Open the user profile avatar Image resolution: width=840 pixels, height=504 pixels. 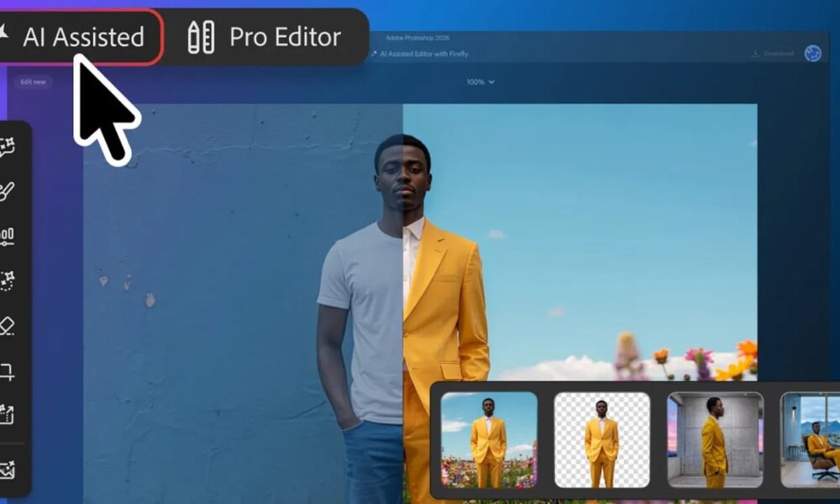[x=812, y=54]
